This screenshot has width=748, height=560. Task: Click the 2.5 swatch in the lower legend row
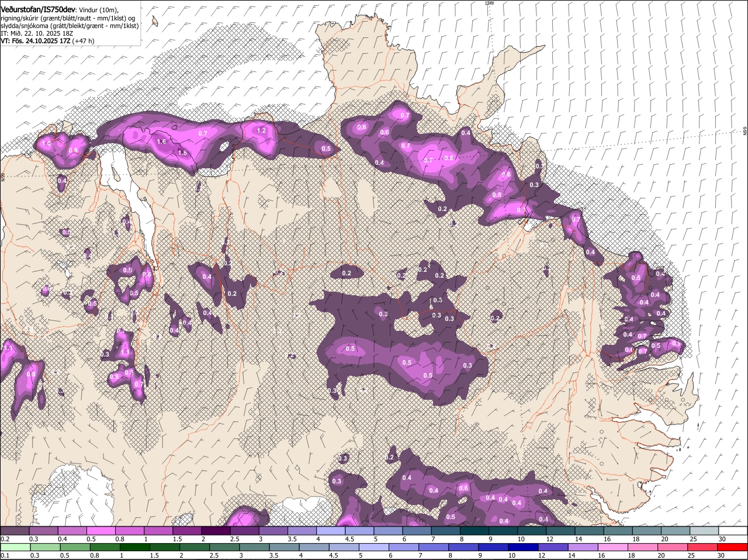pyautogui.click(x=224, y=547)
